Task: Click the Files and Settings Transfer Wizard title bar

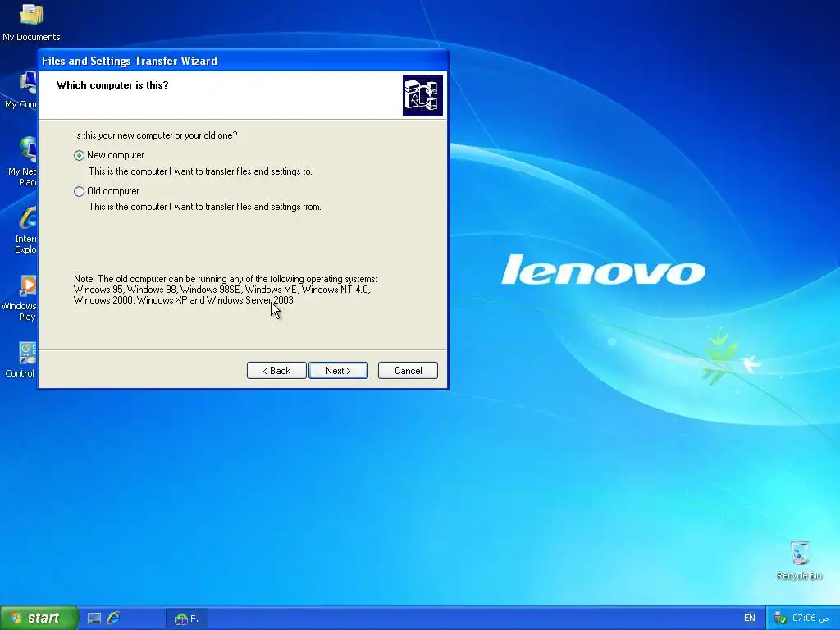Action: pos(243,61)
